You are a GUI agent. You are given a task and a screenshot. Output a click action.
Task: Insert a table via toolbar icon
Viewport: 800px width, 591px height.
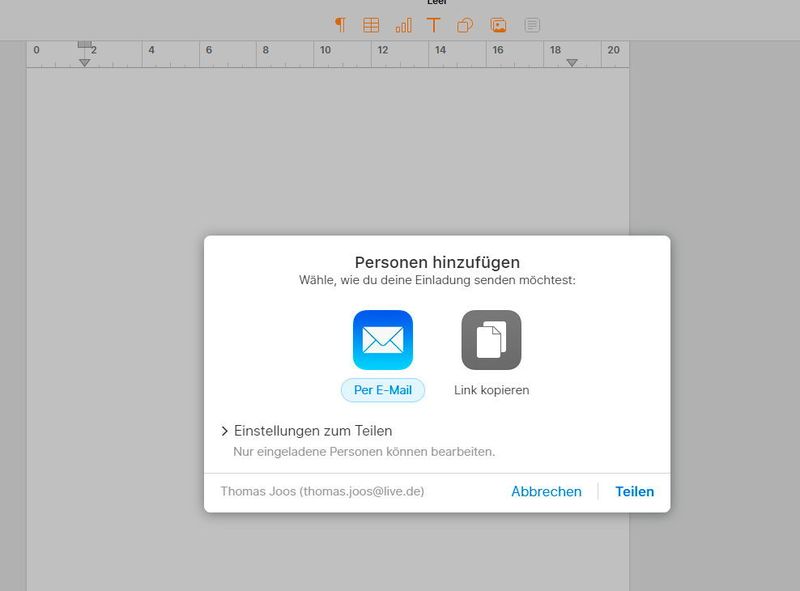coord(371,25)
